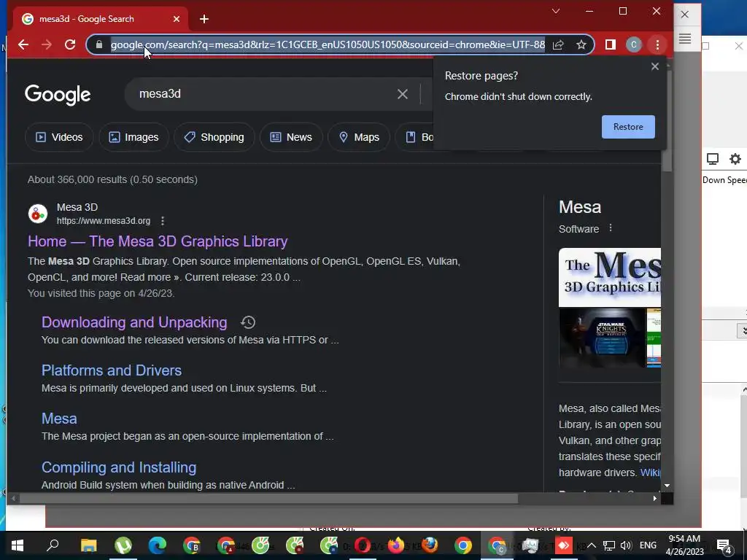
Task: Click the mesa3d search box
Action: (267, 94)
